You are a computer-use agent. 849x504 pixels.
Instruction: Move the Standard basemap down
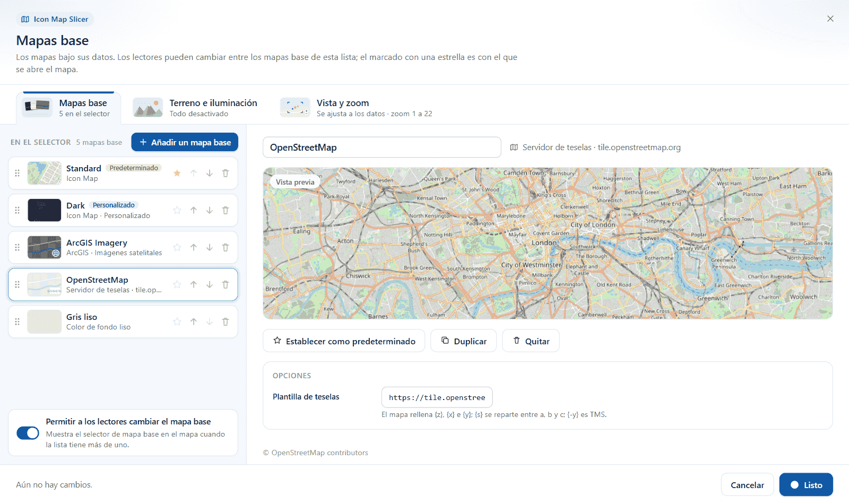[210, 173]
